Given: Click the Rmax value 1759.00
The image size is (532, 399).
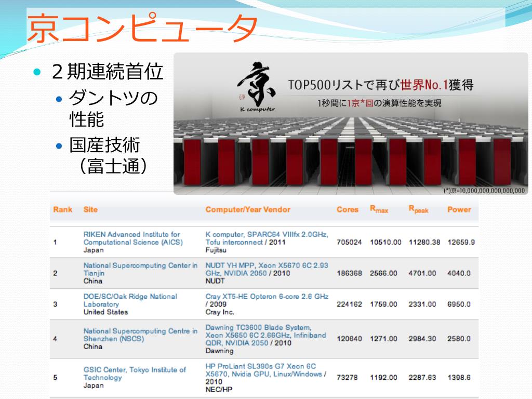Looking at the screenshot, I should 383,304.
